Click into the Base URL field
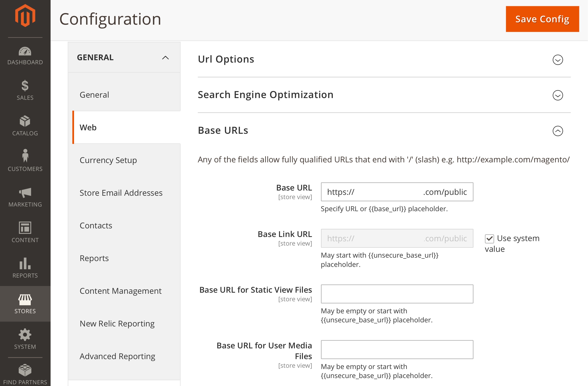This screenshot has height=386, width=588. coord(397,192)
